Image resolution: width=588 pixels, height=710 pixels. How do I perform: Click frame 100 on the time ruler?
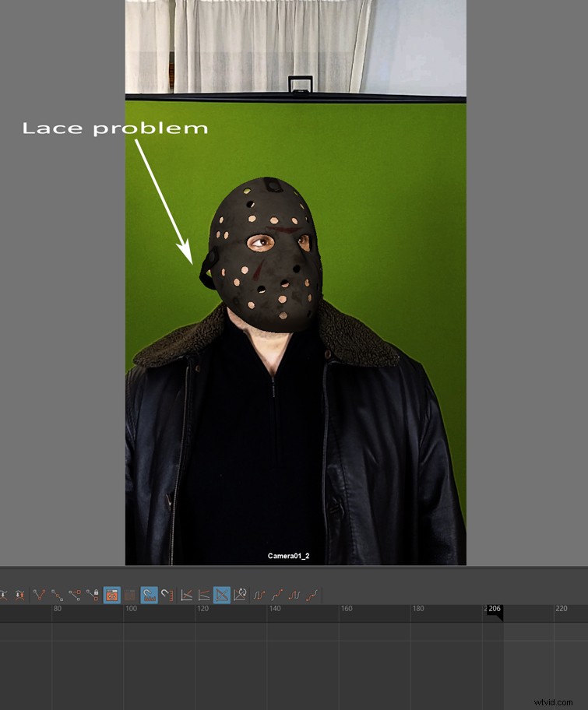click(130, 609)
